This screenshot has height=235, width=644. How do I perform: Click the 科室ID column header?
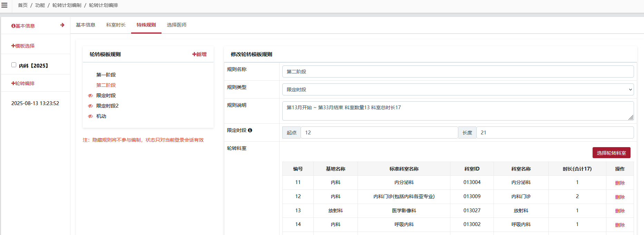472,169
